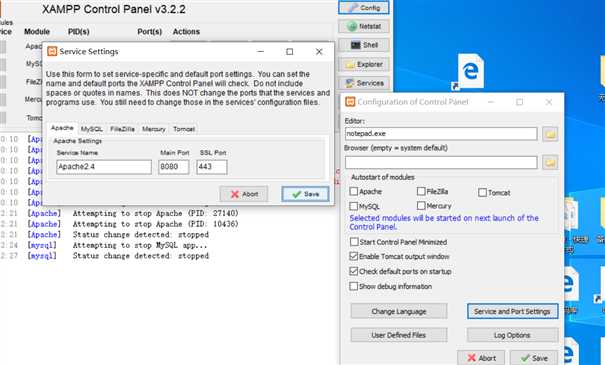605x365 pixels.
Task: Browse for browser using folder icon
Action: pos(550,162)
